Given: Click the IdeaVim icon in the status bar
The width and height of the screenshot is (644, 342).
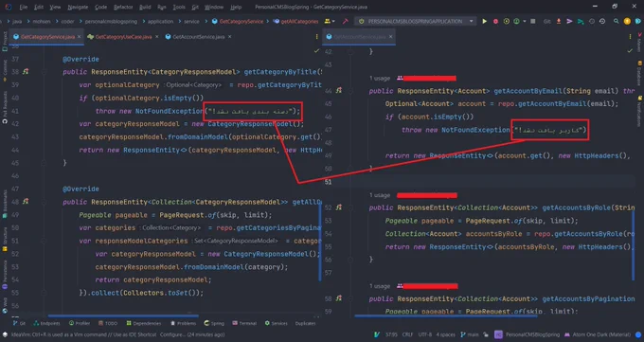Looking at the screenshot, I should coord(377,334).
